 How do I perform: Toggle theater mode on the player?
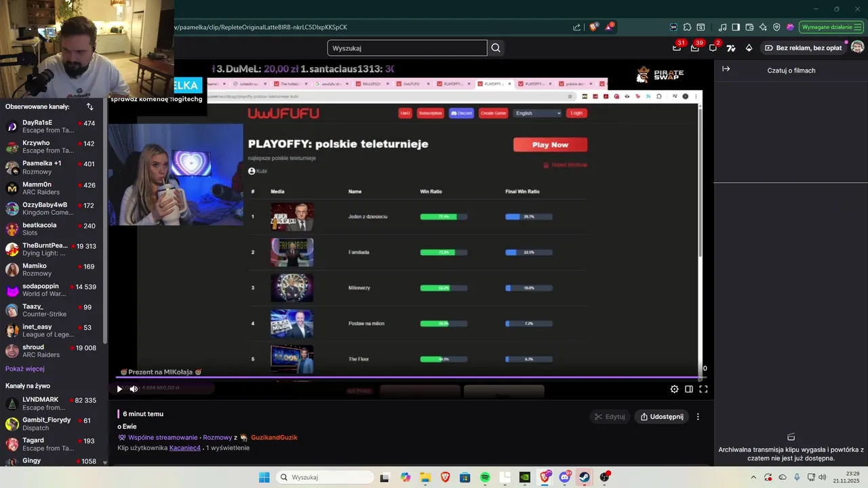pos(689,389)
